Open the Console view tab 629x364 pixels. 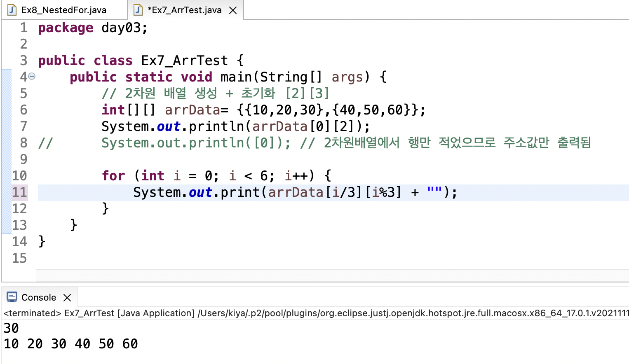[39, 297]
